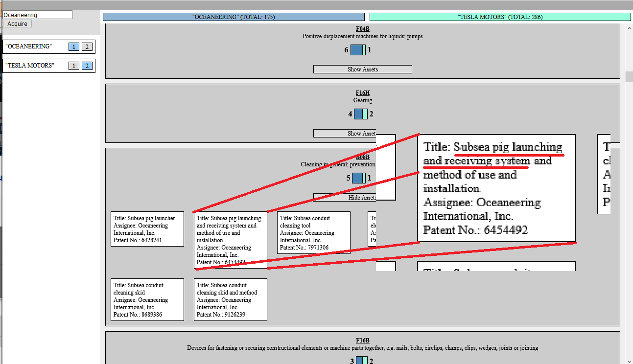Image resolution: width=633 pixels, height=364 pixels.
Task: Click the scrollbar up arrow
Action: coord(629,27)
